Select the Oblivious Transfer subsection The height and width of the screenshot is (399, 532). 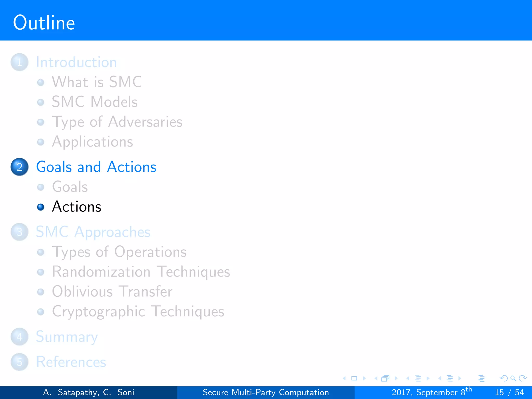(112, 291)
